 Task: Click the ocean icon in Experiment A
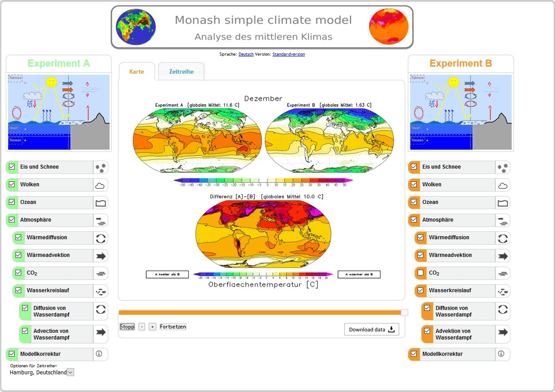tap(101, 203)
